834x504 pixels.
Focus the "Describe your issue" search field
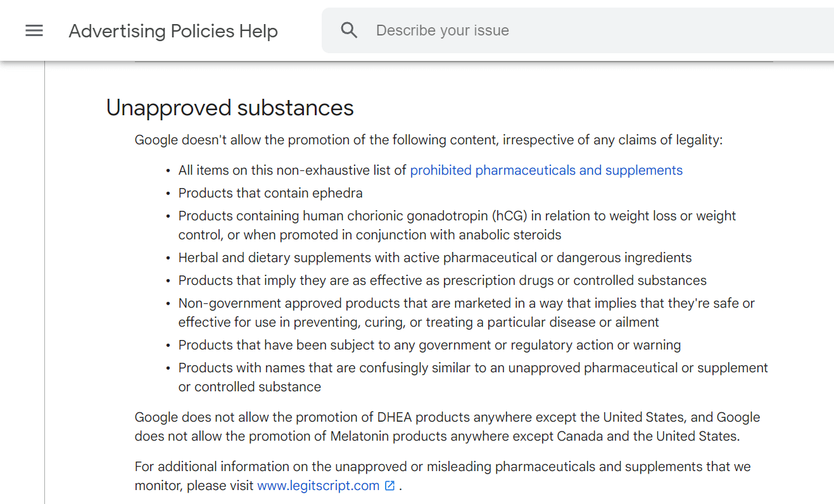[570, 30]
